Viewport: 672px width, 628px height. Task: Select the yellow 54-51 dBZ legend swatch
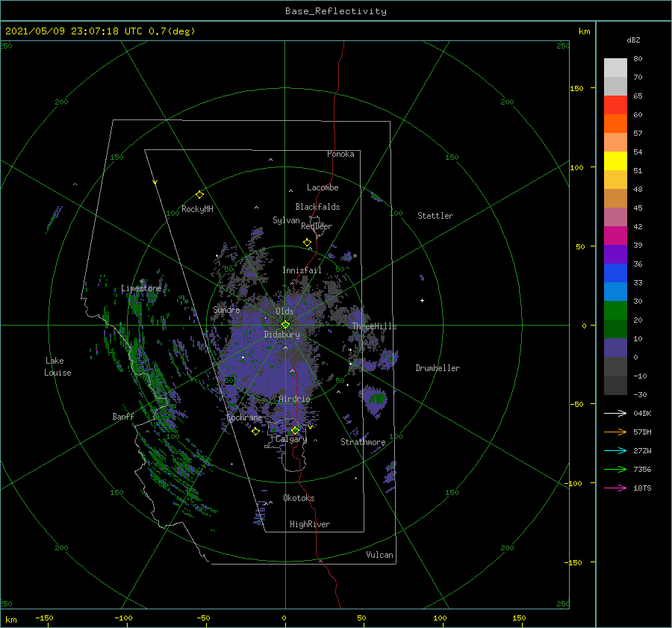coord(615,161)
